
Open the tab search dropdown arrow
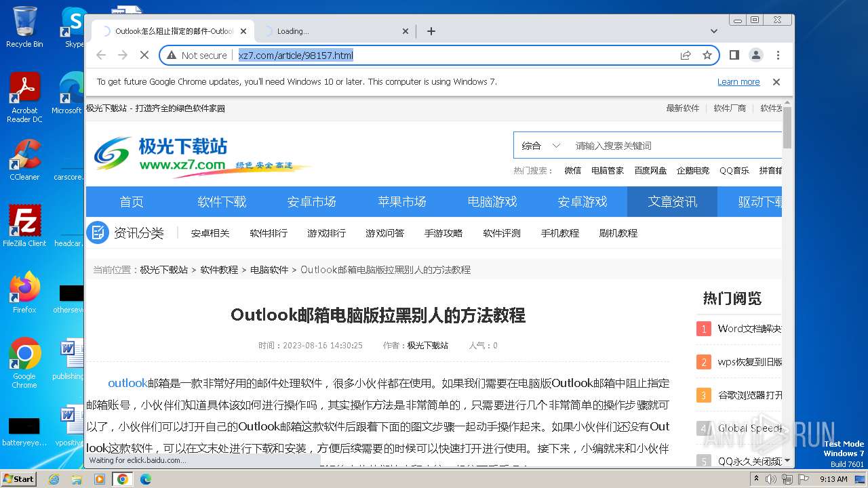[713, 31]
